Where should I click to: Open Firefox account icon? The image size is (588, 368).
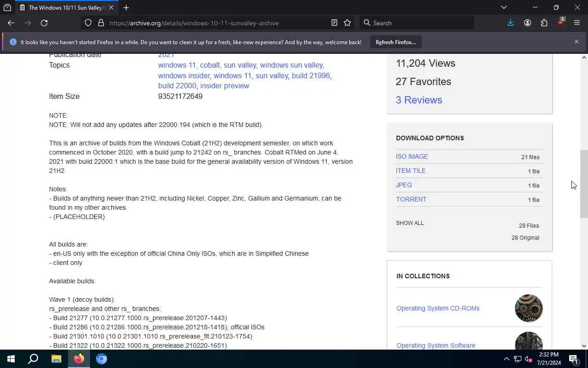tap(527, 23)
